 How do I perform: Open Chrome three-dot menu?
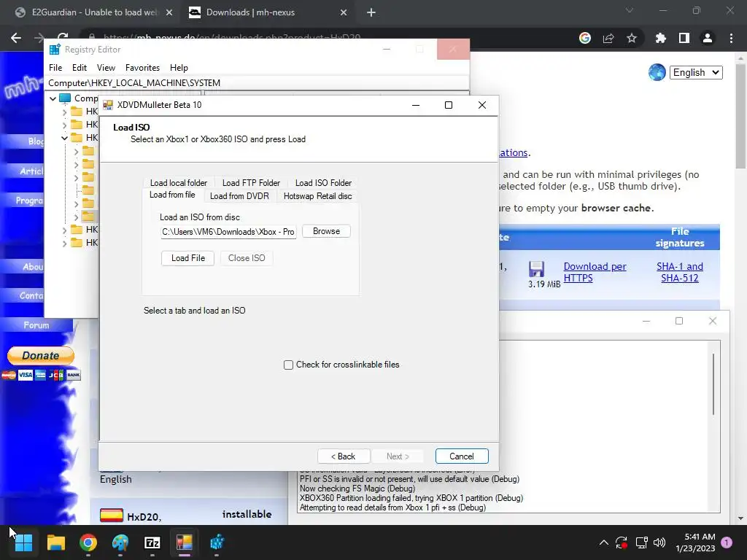tap(731, 38)
